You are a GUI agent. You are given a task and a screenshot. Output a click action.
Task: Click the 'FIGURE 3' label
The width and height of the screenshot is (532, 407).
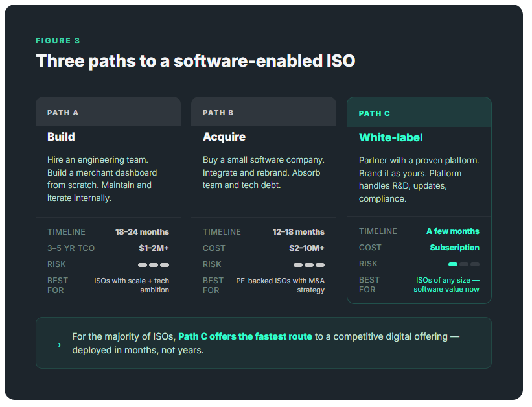(58, 41)
